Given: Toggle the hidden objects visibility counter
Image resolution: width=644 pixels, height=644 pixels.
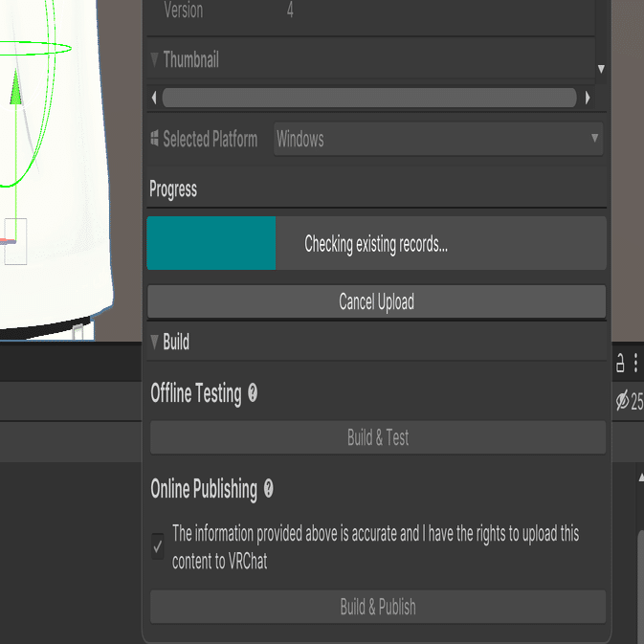Looking at the screenshot, I should pyautogui.click(x=630, y=401).
